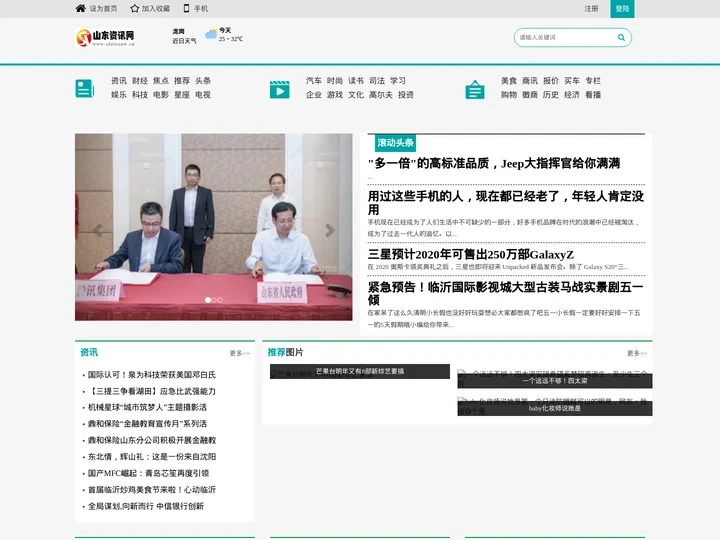Viewport: 720px width, 540px height.
Task: Click the carousel signing ceremony photo
Action: pyautogui.click(x=214, y=227)
